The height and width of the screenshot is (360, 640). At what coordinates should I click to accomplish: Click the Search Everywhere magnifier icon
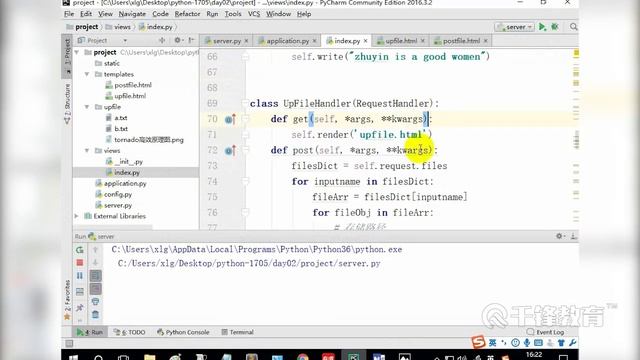point(573,27)
